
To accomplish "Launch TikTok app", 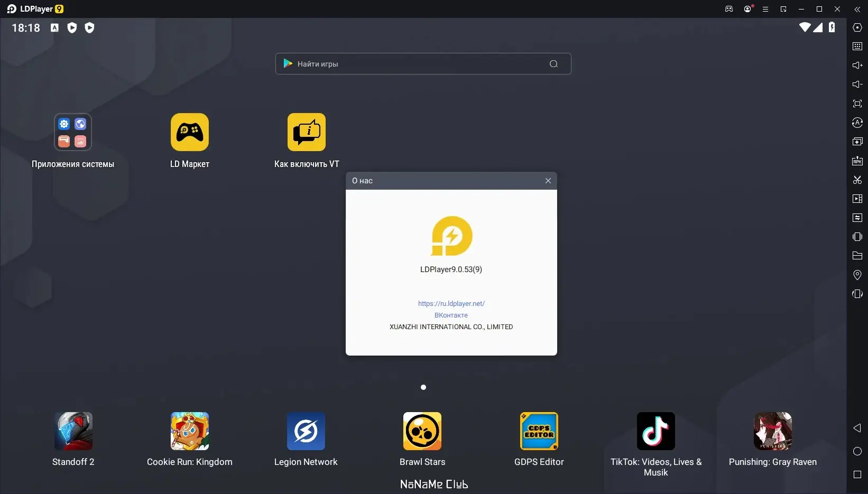I will pos(656,431).
